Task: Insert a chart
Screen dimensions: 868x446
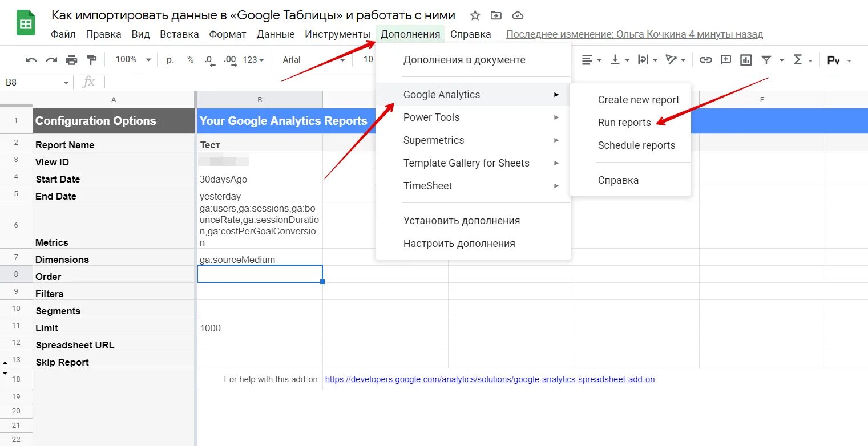Action: pos(746,60)
